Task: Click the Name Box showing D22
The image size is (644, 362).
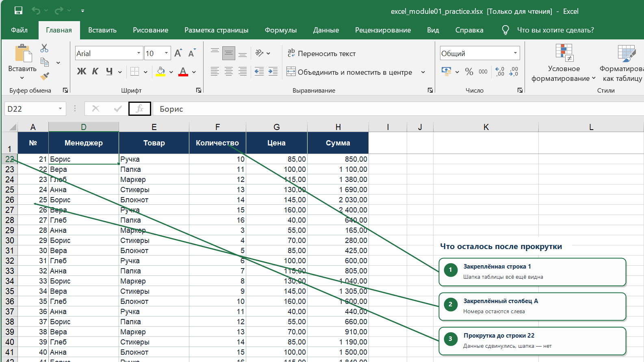Action: (30, 108)
